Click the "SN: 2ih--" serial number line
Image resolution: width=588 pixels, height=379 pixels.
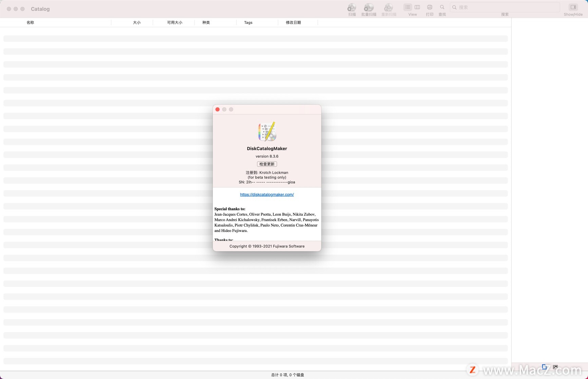267,182
